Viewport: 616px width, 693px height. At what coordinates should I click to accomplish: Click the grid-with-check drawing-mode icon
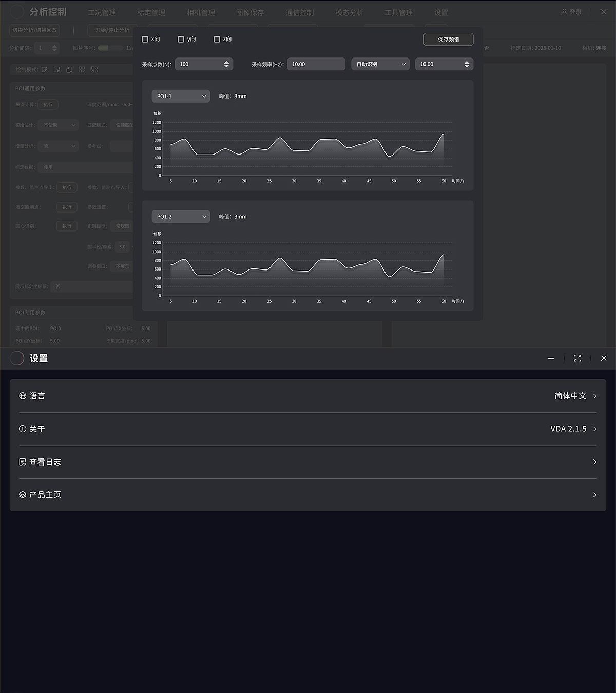pos(82,69)
